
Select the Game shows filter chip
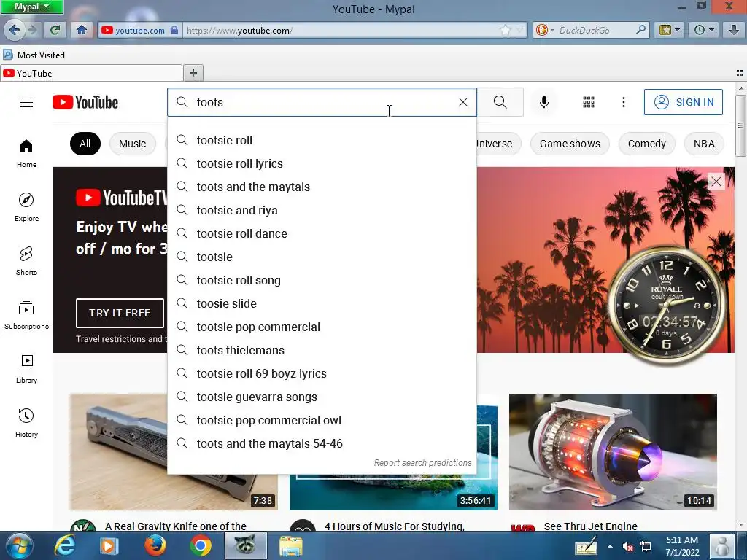570,144
